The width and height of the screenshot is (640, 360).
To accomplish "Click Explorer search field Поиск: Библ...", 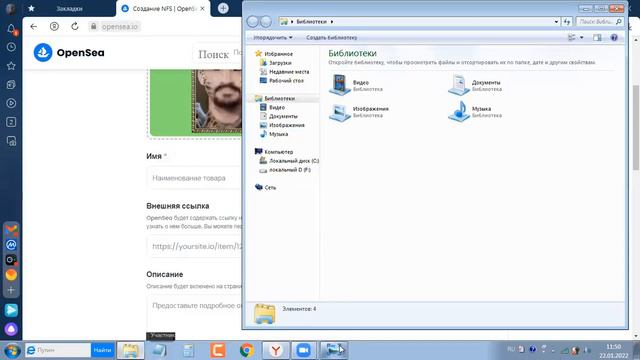I will click(x=600, y=22).
